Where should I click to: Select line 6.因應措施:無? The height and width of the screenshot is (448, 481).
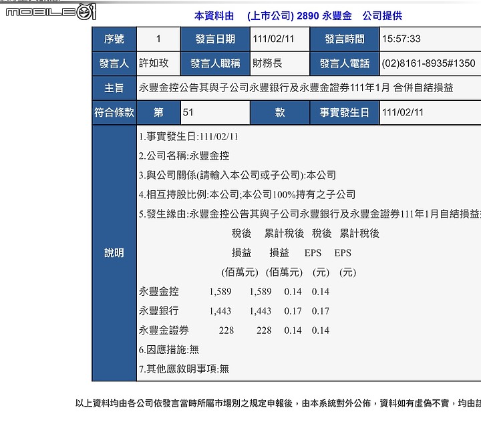(x=169, y=350)
